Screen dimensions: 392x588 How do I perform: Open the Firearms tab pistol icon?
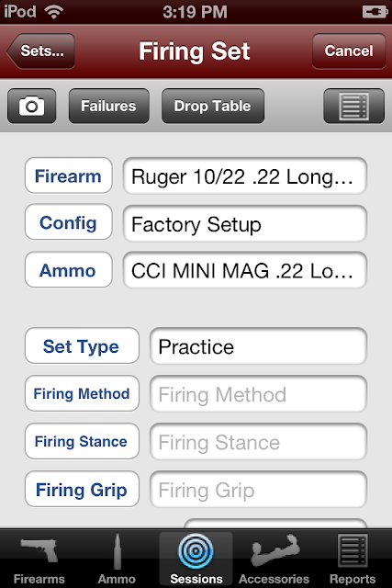[39, 550]
